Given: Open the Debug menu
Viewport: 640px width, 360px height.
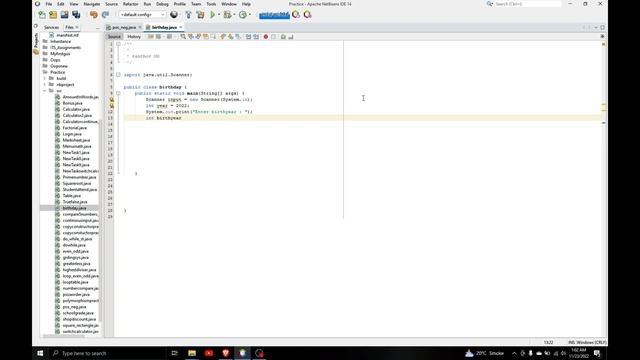Looking at the screenshot, I should [x=162, y=4].
